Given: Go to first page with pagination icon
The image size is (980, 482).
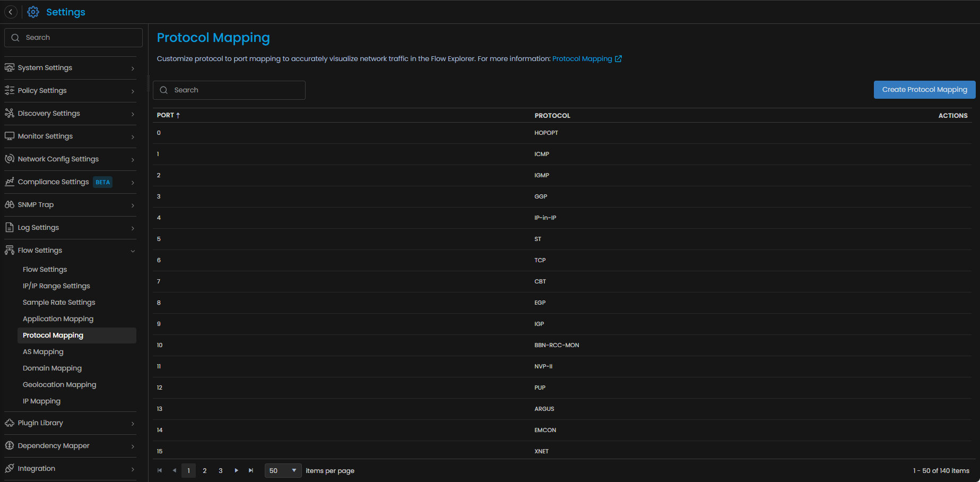Looking at the screenshot, I should 160,470.
